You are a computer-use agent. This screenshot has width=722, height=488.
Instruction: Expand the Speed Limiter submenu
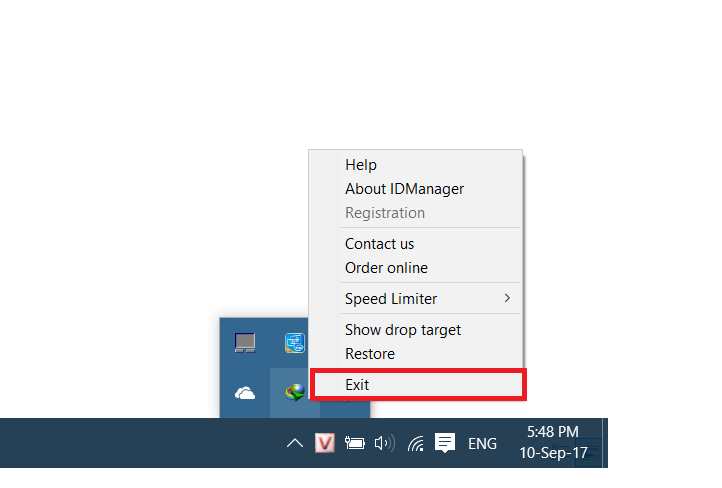point(430,299)
